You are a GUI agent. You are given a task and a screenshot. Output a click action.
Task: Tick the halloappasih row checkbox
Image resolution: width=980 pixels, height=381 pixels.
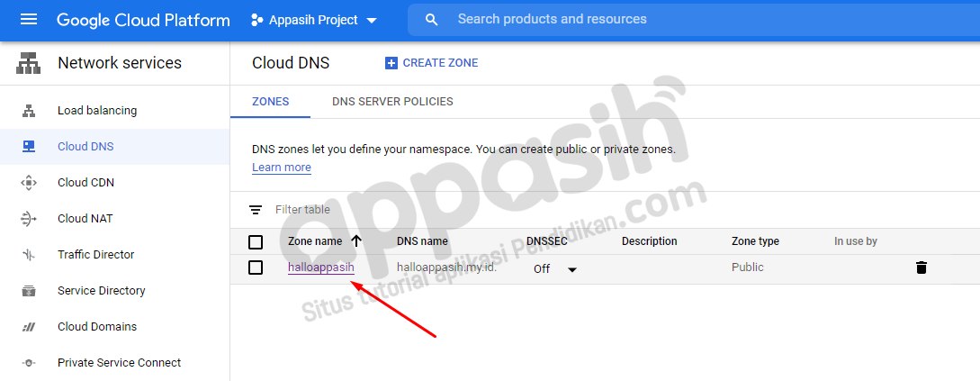point(255,268)
